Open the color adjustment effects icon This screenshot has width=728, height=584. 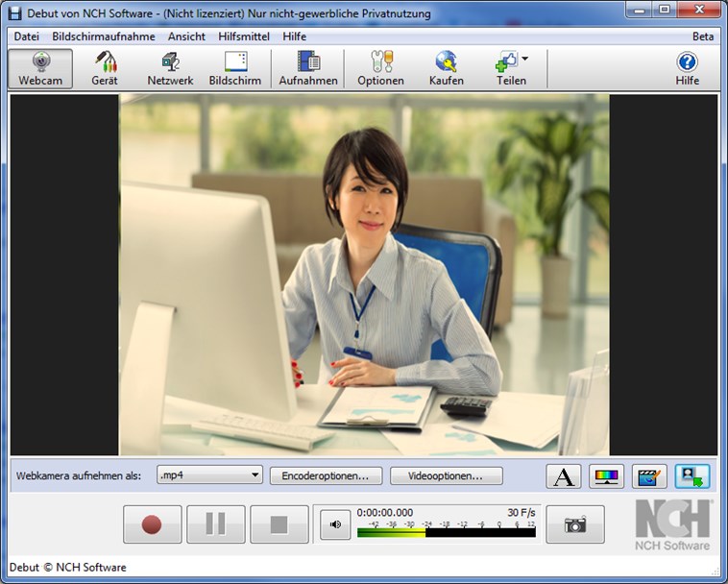coord(606,476)
